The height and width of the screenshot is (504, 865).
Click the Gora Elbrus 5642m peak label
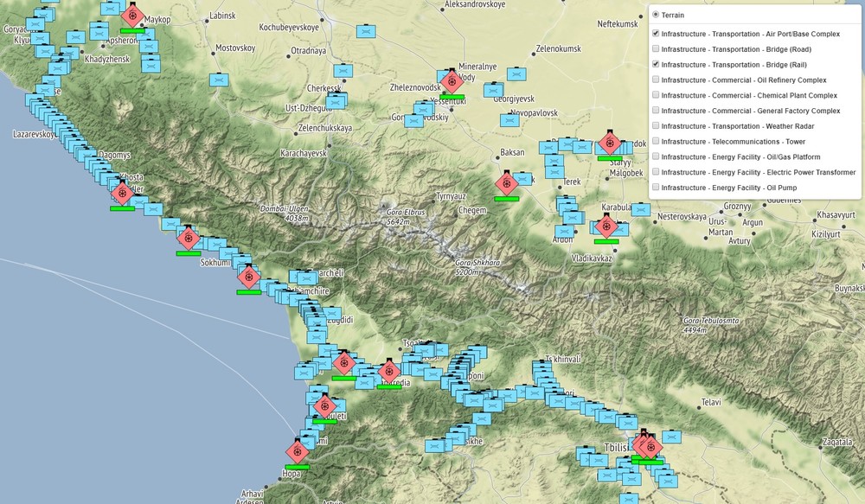[x=406, y=217]
